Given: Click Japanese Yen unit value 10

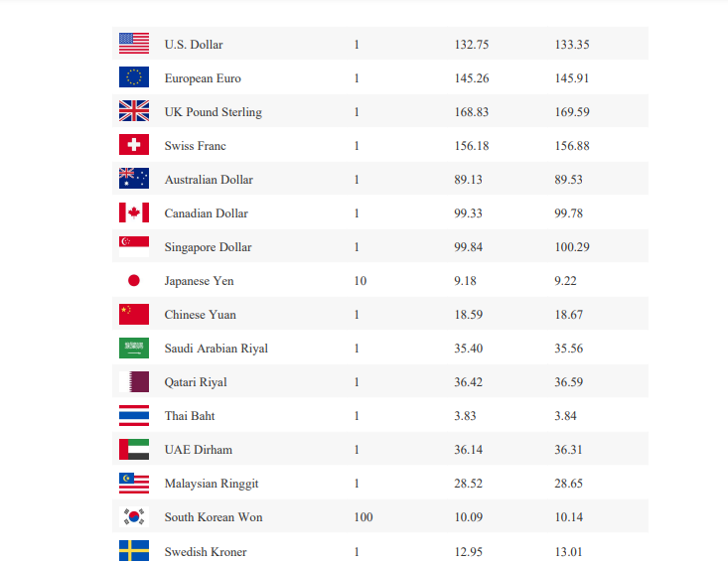Looking at the screenshot, I should tap(360, 281).
